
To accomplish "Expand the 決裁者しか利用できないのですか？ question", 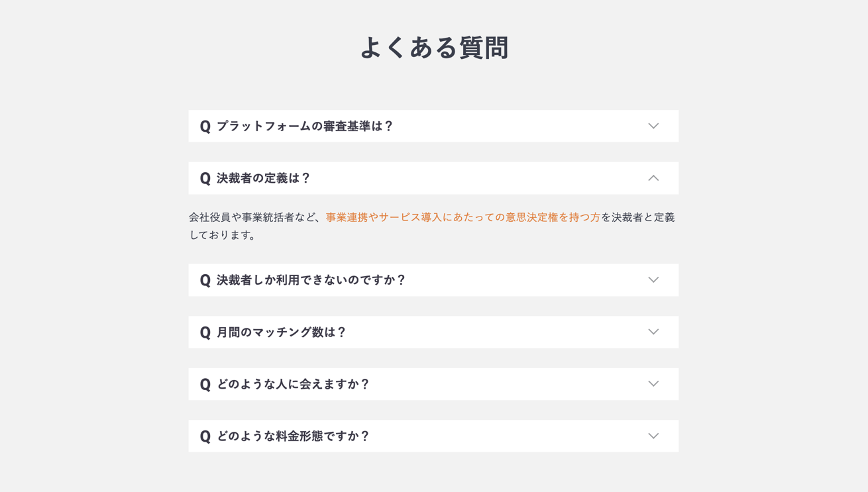I will (x=433, y=279).
